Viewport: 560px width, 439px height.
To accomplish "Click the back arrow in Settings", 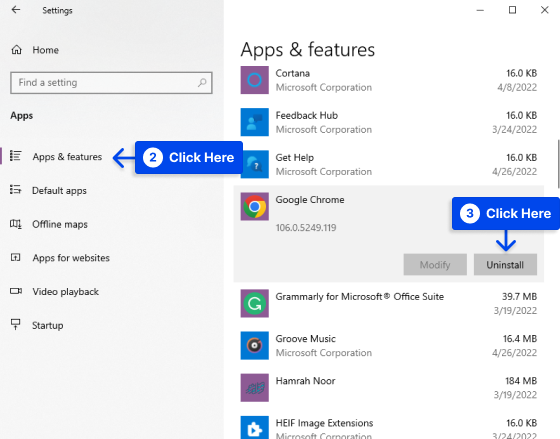I will [x=16, y=10].
